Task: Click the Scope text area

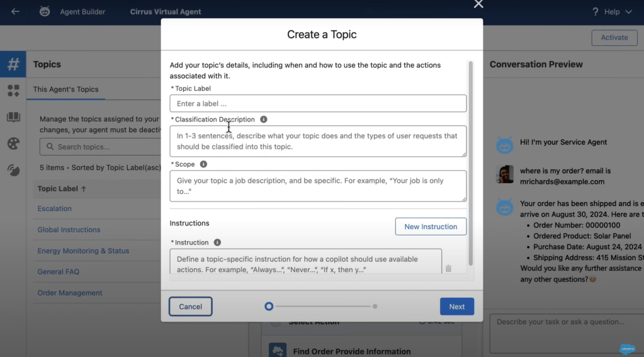Action: click(x=318, y=186)
